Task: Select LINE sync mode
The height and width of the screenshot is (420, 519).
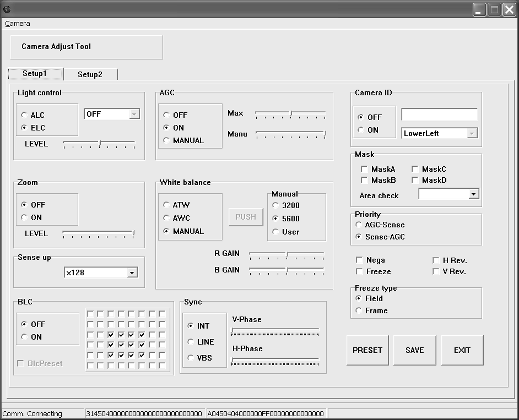Action: [x=191, y=342]
